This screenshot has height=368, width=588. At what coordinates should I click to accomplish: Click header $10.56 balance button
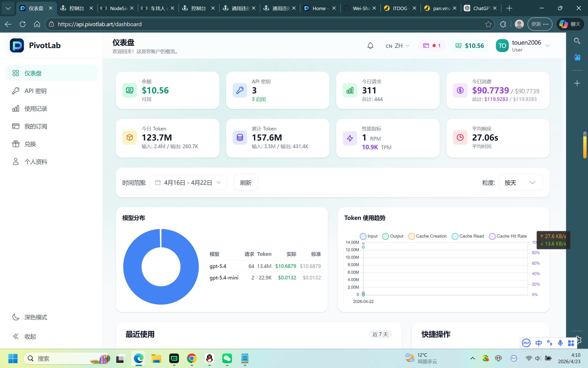click(469, 46)
